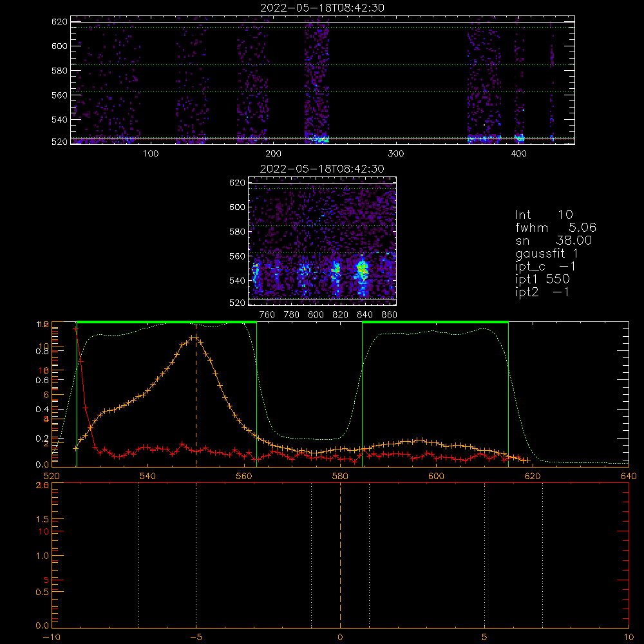Click the top spectrogram timestamp title

[322, 8]
